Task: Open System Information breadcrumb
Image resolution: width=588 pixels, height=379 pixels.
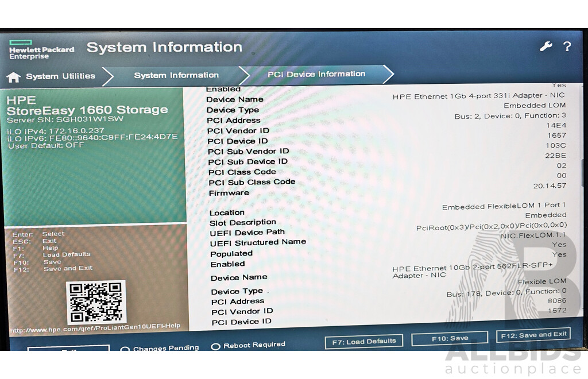Action: click(x=176, y=75)
